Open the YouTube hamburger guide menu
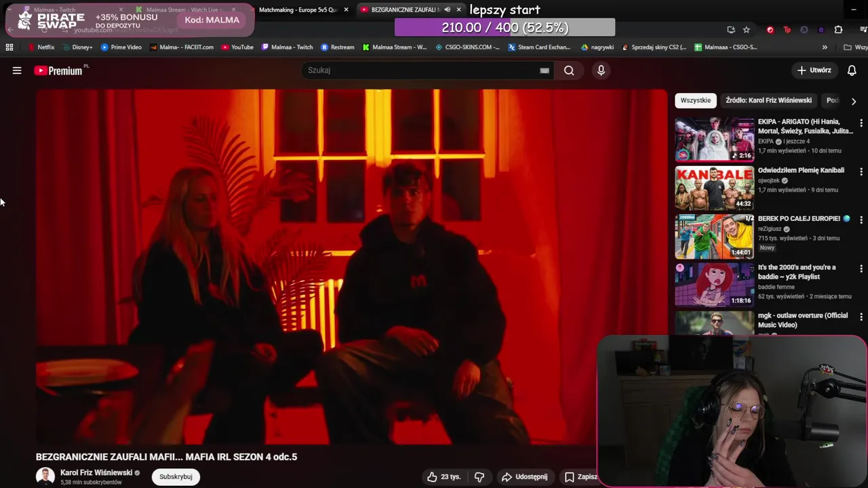 (17, 70)
